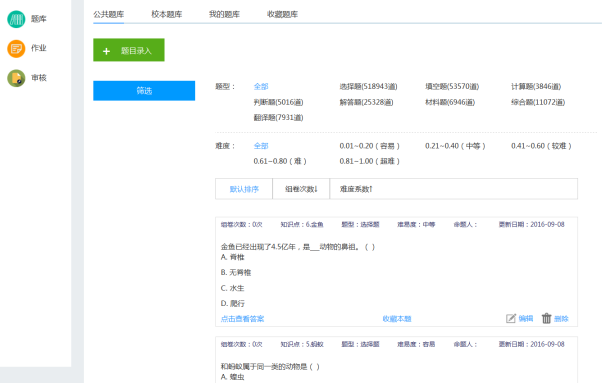Choose difficulty 0.81~1.00 (超难)
610x390 pixels.
(370, 161)
